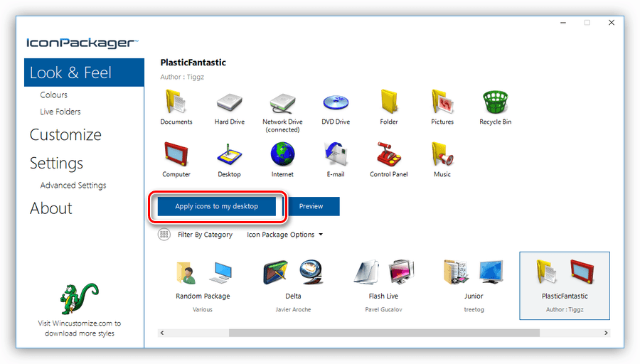Open the About page
This screenshot has width=640, height=364.
[50, 208]
